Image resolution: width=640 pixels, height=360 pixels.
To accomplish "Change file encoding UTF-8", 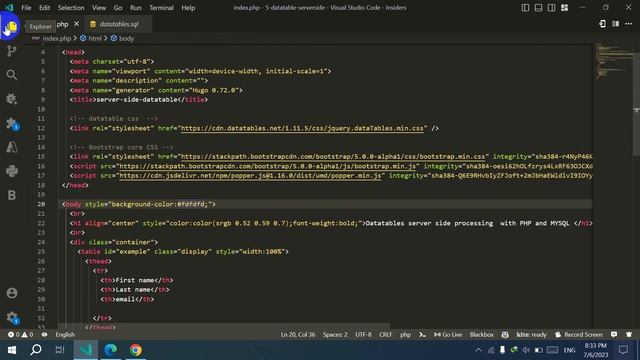I will (363, 334).
